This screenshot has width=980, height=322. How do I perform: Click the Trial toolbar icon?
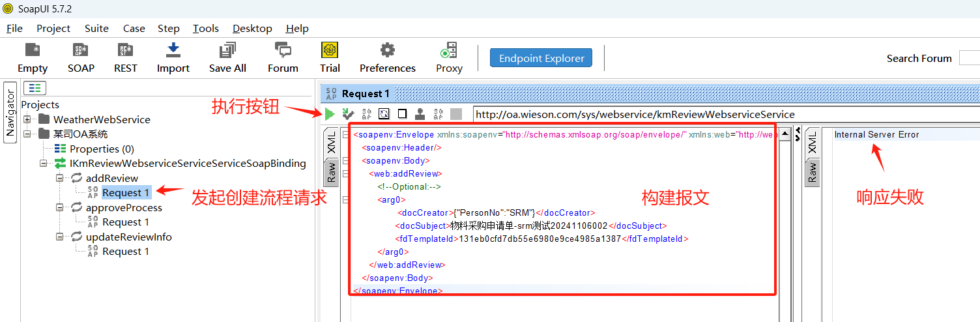pyautogui.click(x=330, y=50)
